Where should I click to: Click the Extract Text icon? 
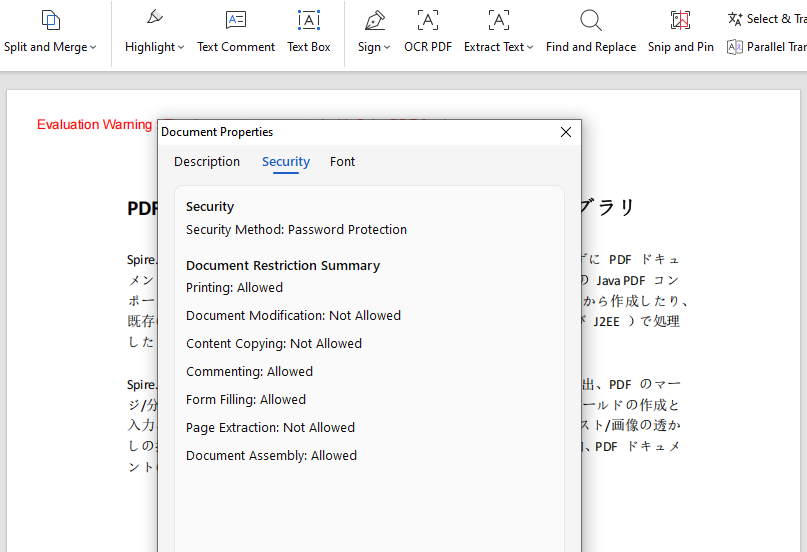(x=499, y=20)
